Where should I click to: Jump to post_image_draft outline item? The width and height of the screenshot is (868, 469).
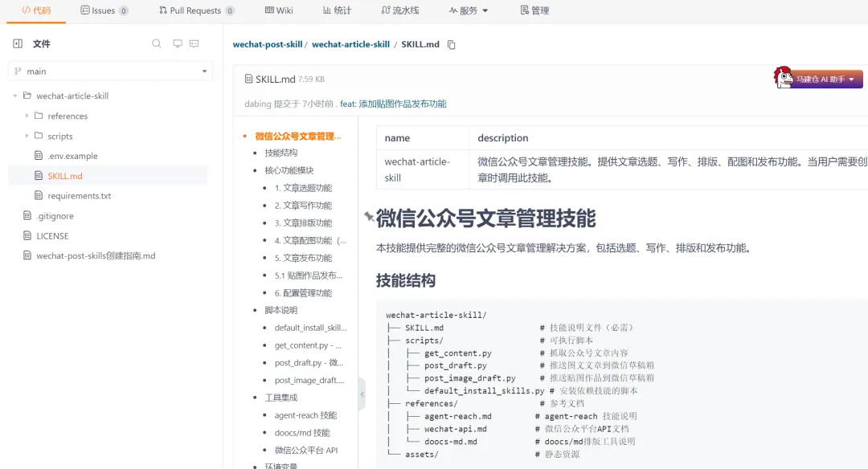click(309, 381)
